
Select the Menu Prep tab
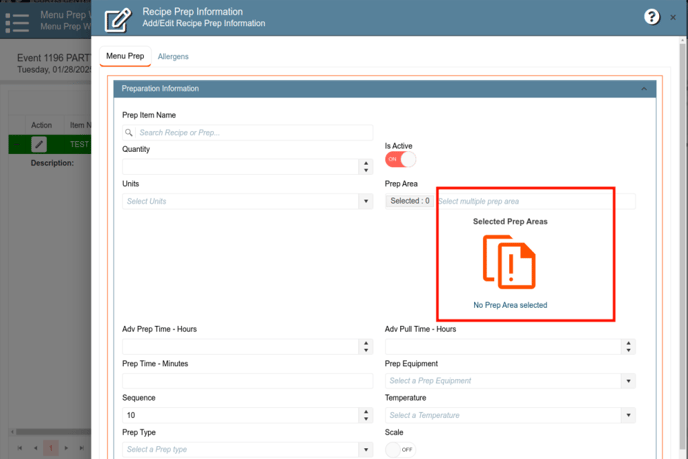click(x=125, y=57)
